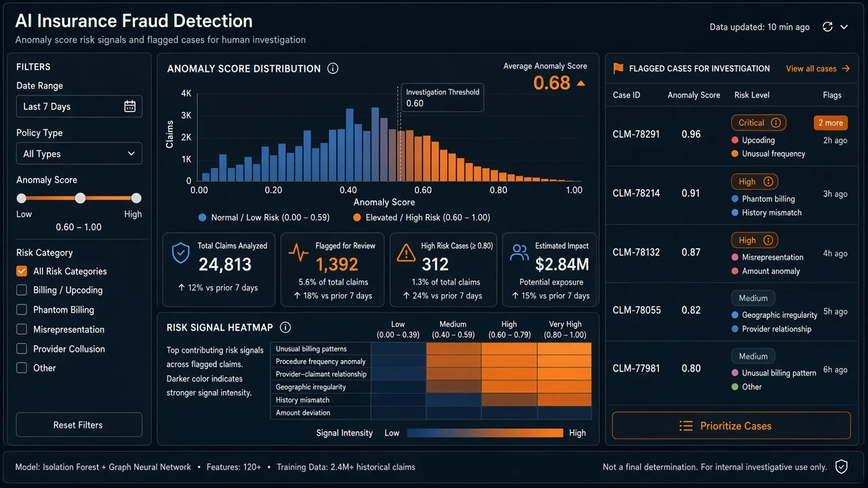
Task: Click the Unusual billing patterns heatmap row label
Action: [311, 349]
